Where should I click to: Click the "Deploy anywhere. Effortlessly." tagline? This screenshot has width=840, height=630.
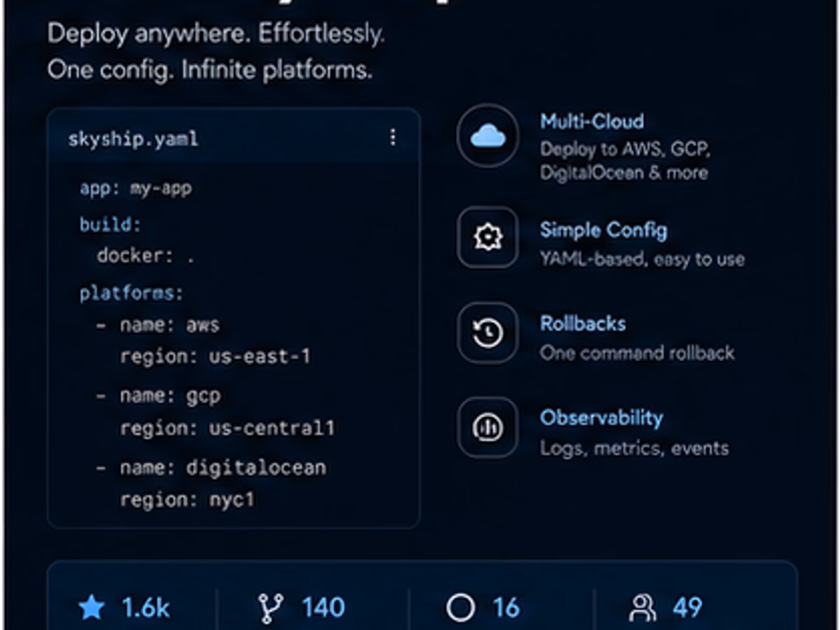click(x=216, y=34)
